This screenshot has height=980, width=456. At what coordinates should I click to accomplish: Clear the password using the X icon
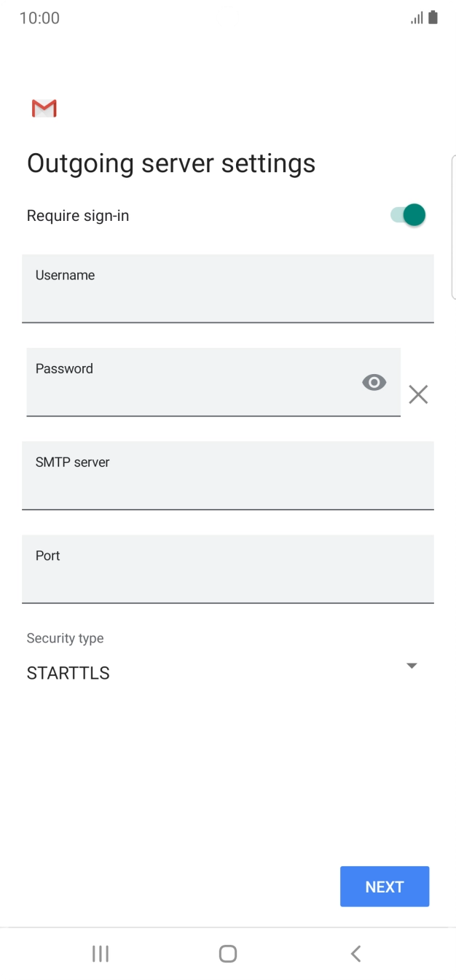pos(418,394)
